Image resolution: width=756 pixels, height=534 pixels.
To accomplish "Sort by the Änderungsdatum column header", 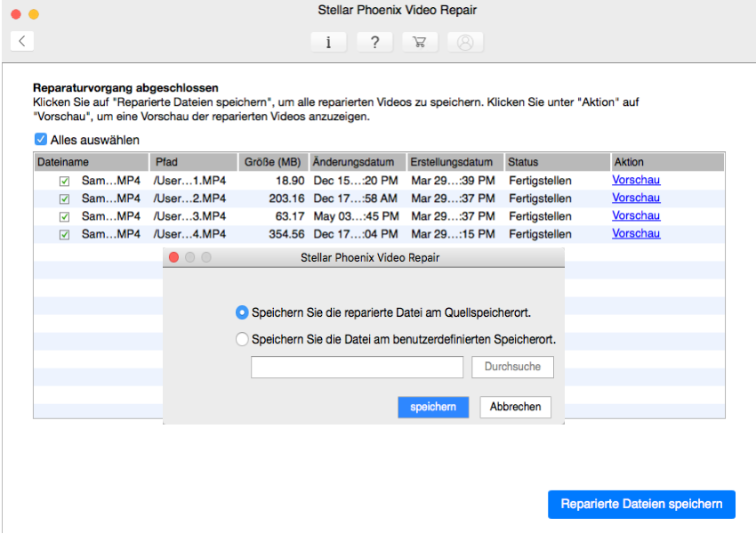I will point(358,162).
